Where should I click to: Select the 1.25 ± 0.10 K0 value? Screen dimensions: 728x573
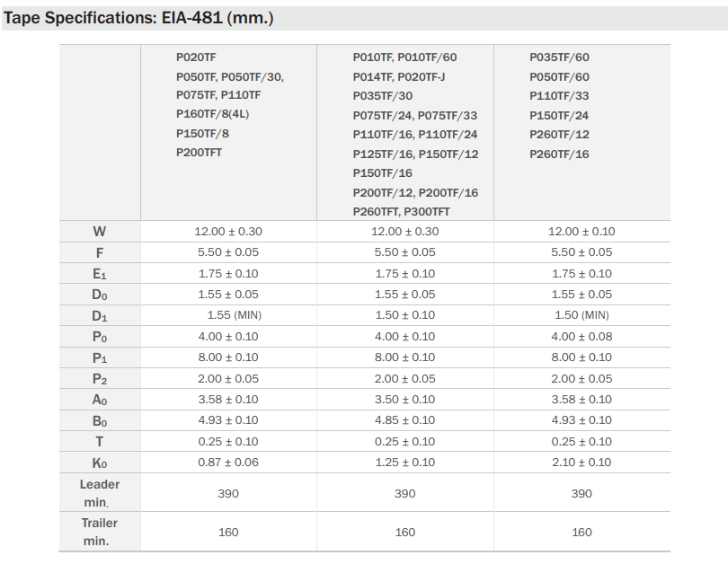pos(404,463)
